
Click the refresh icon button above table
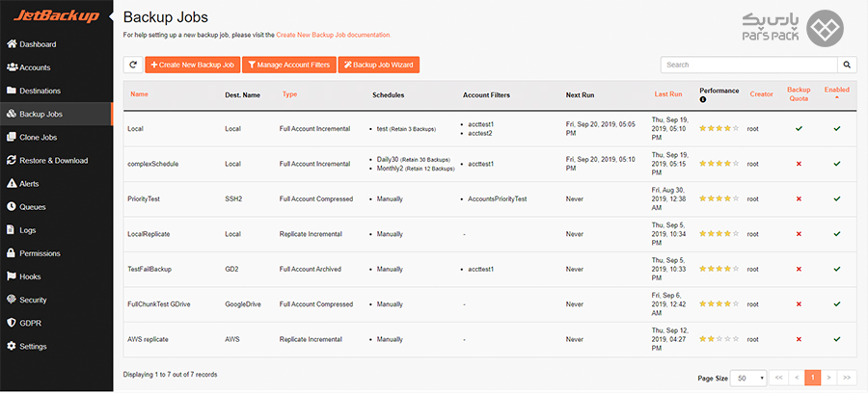[x=133, y=65]
